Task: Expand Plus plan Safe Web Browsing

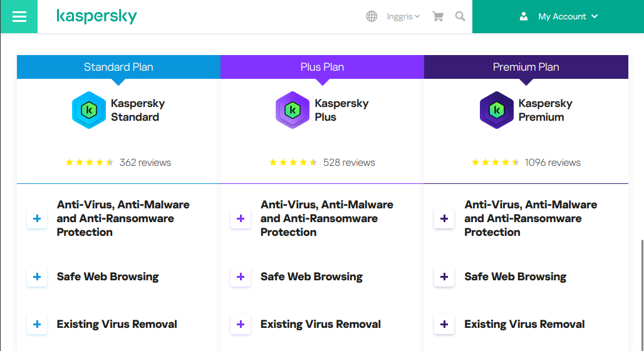Action: (241, 277)
